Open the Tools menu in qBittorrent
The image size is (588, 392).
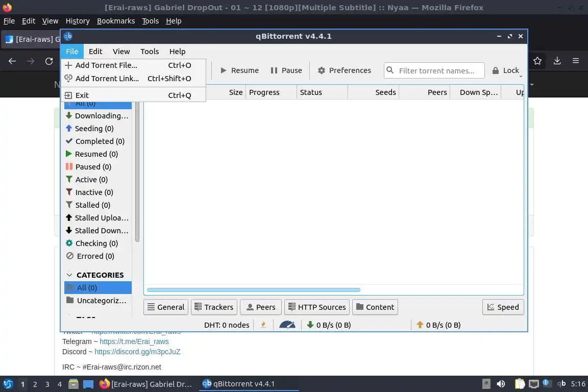pyautogui.click(x=150, y=52)
